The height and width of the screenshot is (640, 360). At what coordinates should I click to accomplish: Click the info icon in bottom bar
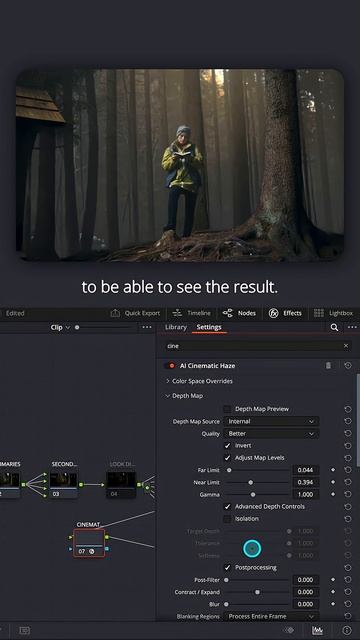tap(347, 631)
